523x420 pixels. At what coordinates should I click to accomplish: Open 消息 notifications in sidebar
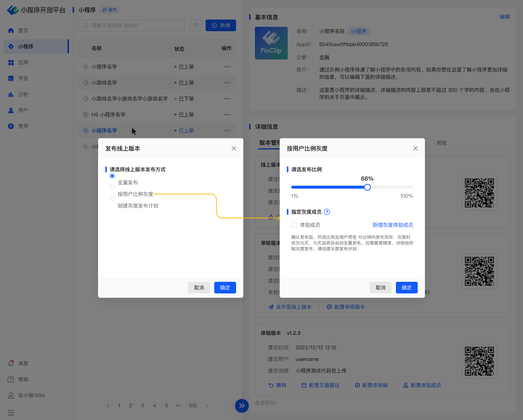coord(23,363)
